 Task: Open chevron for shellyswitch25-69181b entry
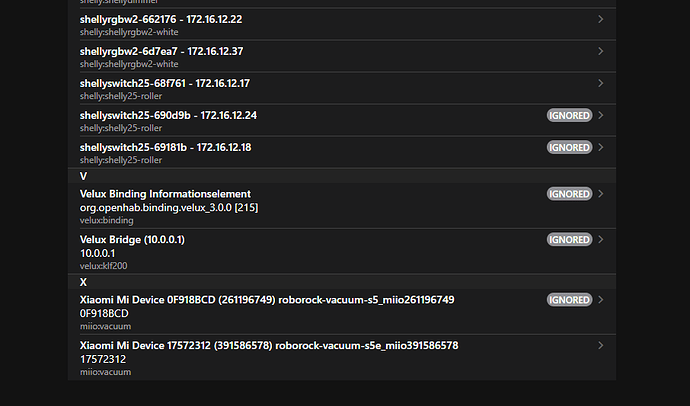tap(600, 147)
